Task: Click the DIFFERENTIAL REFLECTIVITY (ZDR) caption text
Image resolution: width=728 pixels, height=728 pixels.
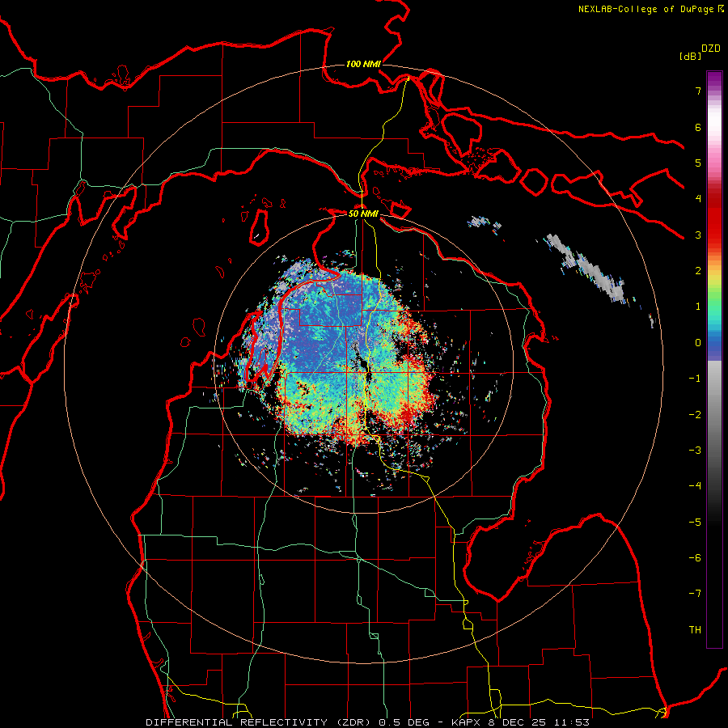Action: [260, 722]
